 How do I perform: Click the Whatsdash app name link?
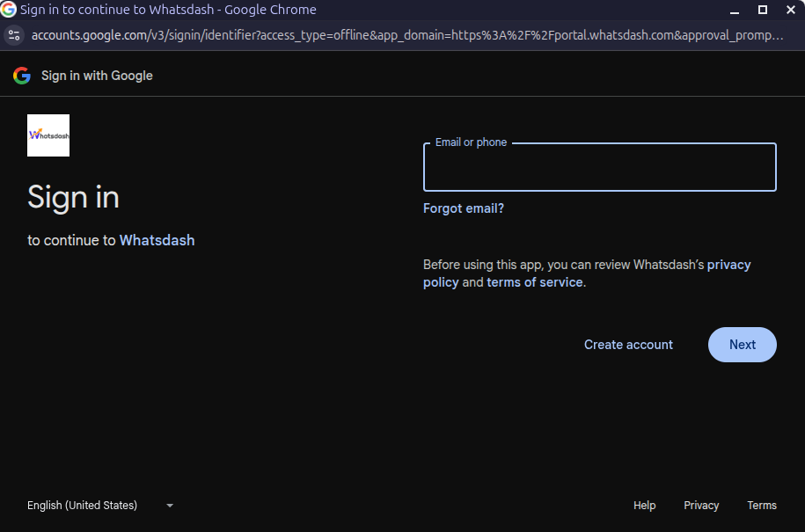coord(157,240)
